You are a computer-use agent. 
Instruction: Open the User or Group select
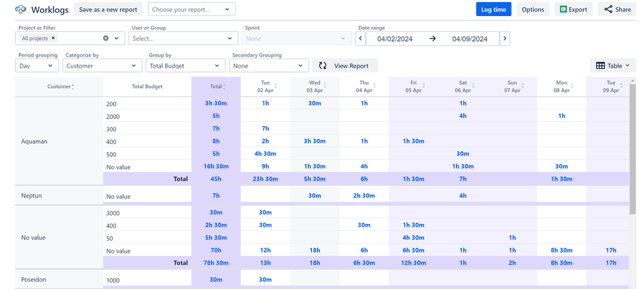[x=183, y=38]
